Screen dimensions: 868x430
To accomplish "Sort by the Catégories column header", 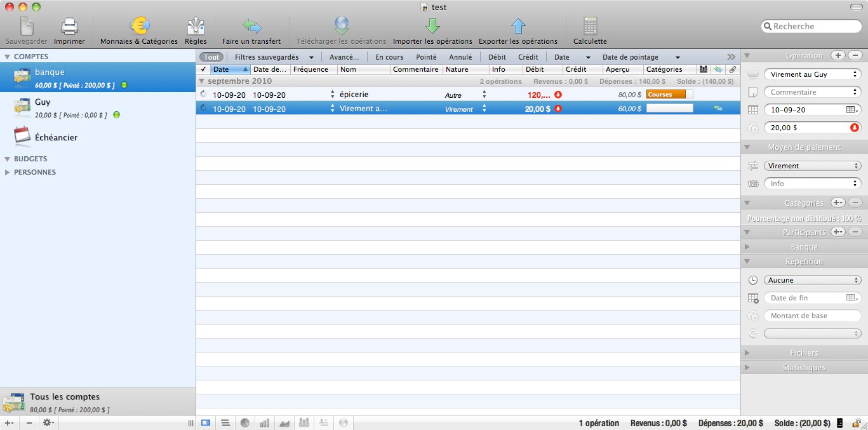I will [670, 69].
